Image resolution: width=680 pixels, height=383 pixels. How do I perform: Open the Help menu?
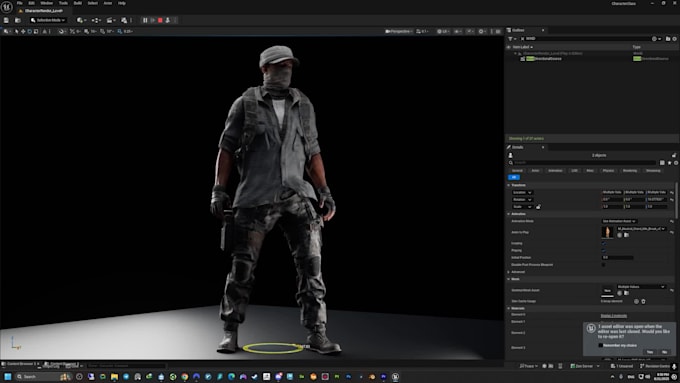122,3
